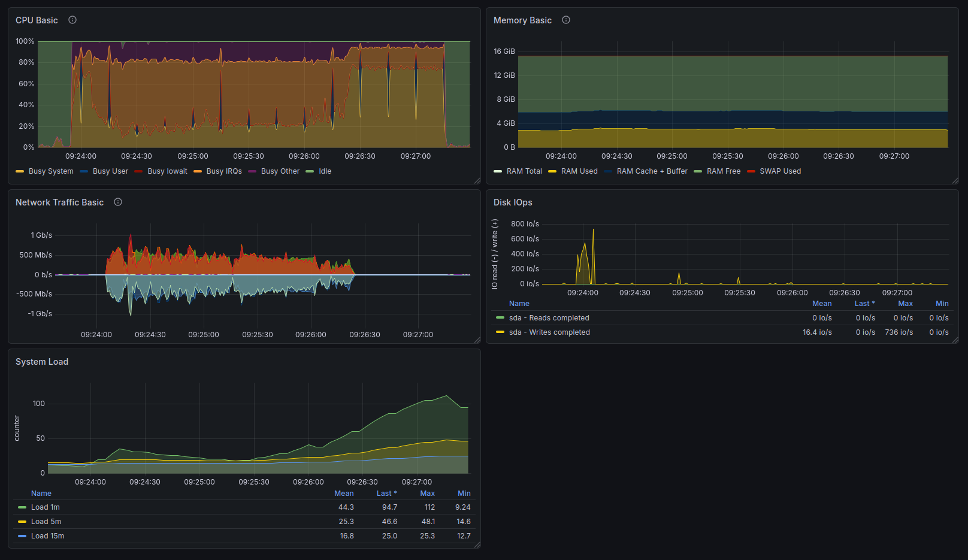Sort Disk IOps legend by Last *

(x=864, y=304)
